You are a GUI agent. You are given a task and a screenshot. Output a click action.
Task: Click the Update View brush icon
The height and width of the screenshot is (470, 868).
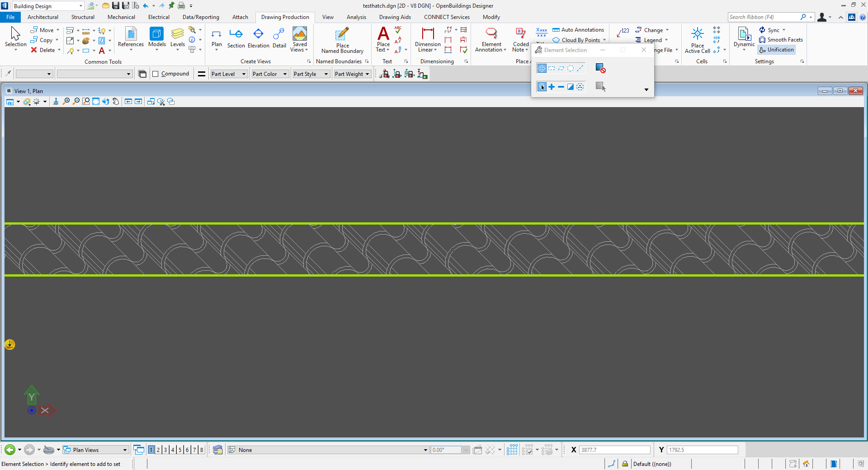tap(56, 102)
